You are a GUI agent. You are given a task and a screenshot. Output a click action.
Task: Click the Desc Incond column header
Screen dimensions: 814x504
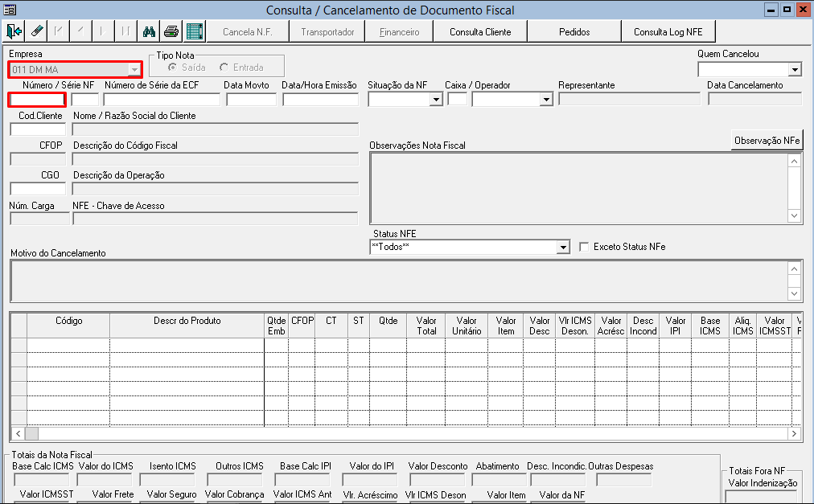(643, 326)
